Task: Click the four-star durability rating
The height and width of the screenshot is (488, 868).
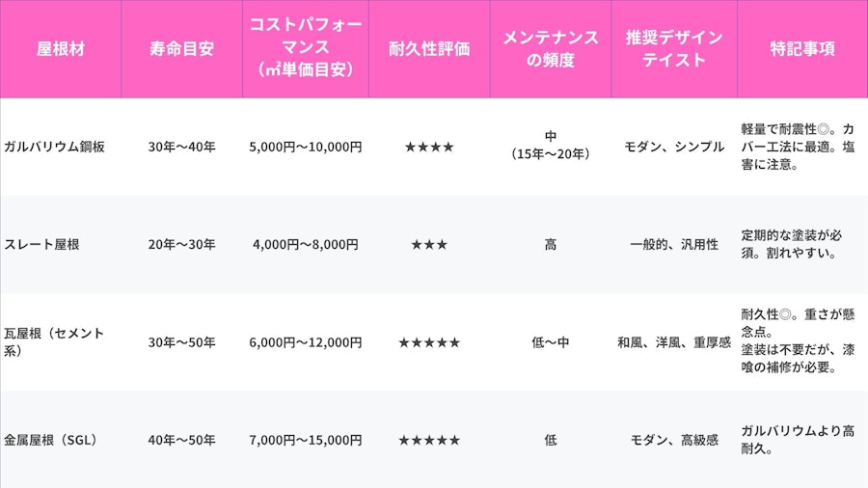Action: 429,148
